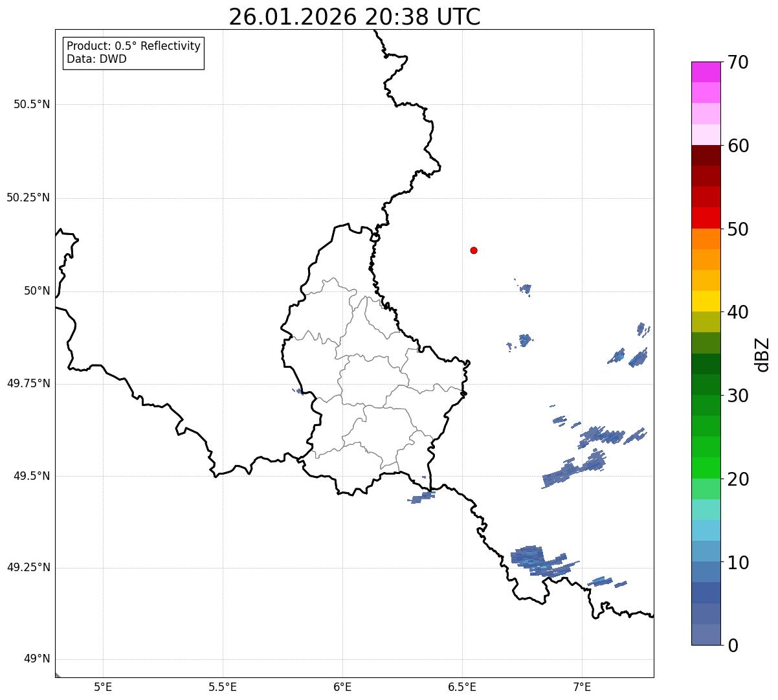Click the small radar echo on the border south of Luxembourg
The width and height of the screenshot is (778, 700).
pos(422,497)
